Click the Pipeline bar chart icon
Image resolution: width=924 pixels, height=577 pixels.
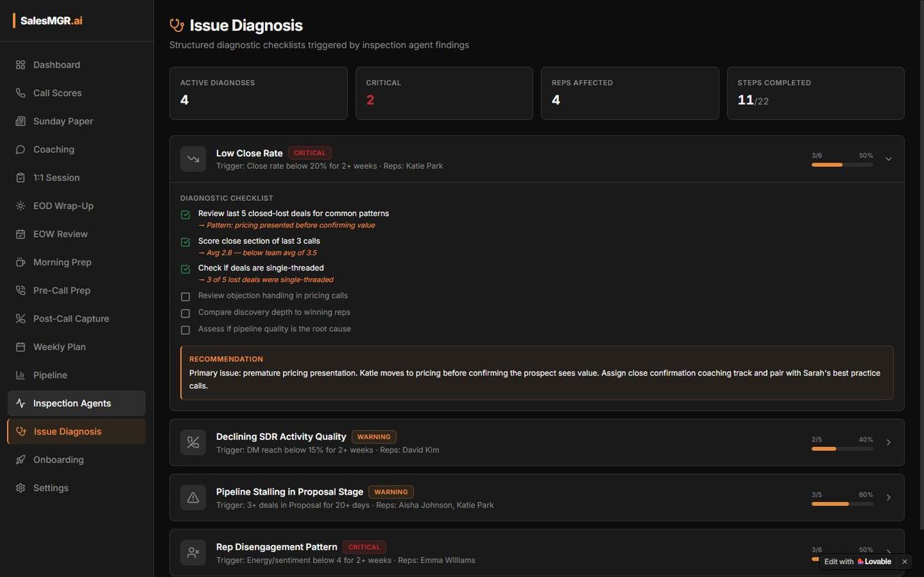coord(20,375)
